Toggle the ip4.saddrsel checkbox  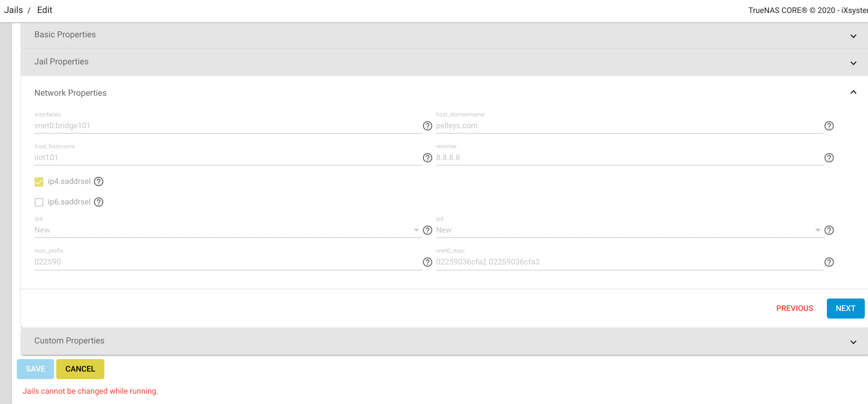click(x=39, y=182)
